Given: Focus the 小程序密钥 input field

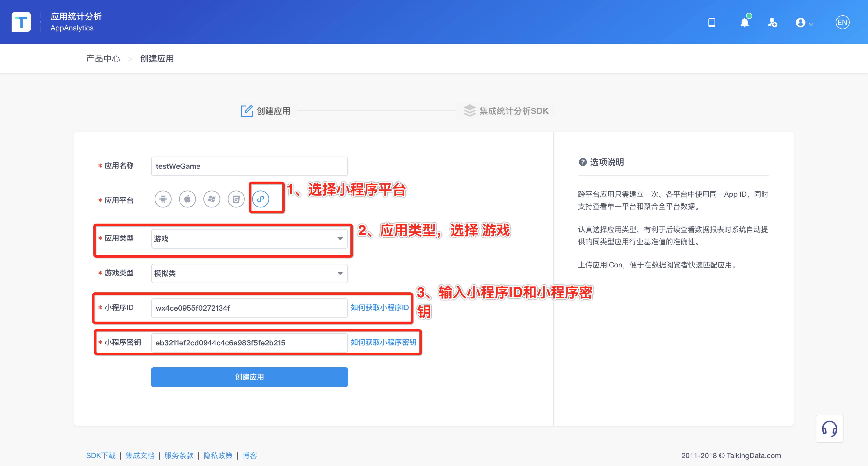Looking at the screenshot, I should 249,343.
